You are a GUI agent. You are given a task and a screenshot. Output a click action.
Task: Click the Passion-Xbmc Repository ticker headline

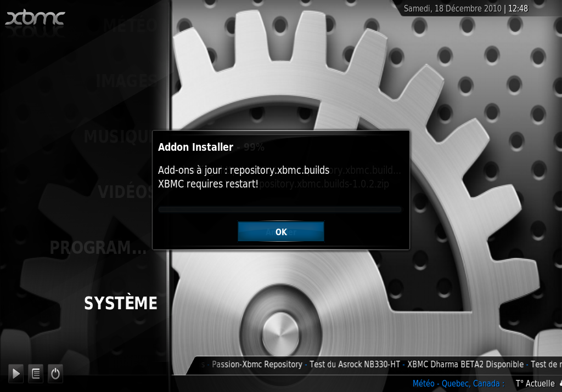[257, 364]
